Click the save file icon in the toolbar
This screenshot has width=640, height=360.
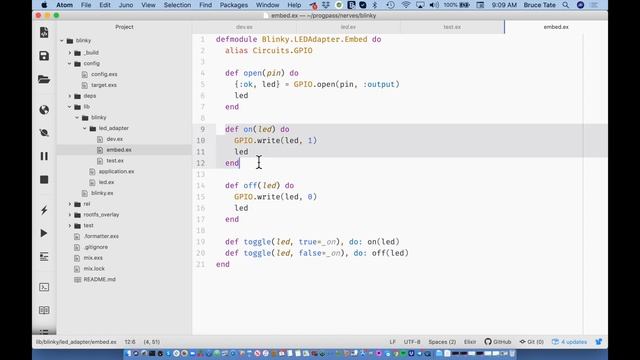point(44,56)
